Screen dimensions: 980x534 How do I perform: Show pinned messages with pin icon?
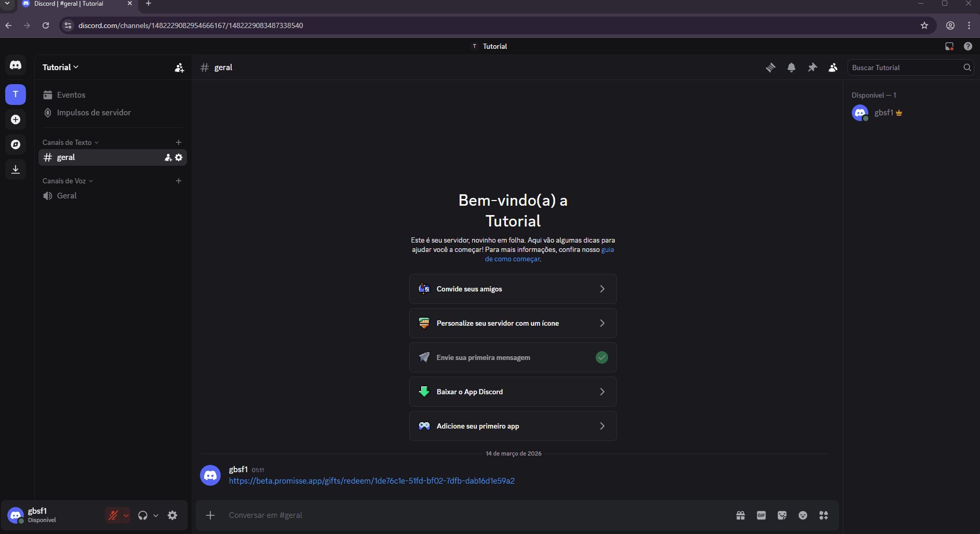(x=812, y=68)
